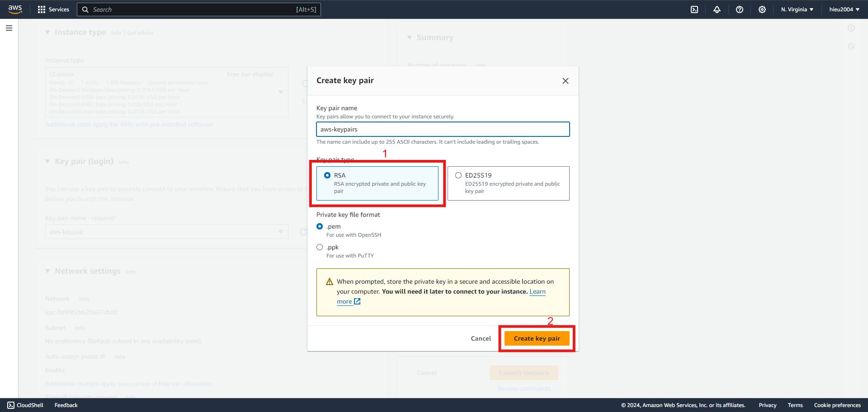Collapse the Key pair (login) section

[x=47, y=161]
